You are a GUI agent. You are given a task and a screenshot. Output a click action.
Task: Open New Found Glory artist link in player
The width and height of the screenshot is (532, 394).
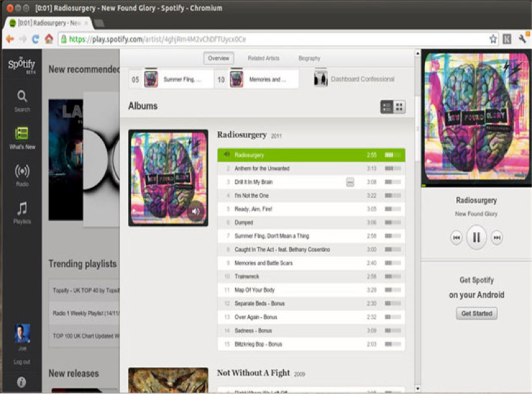coord(476,213)
